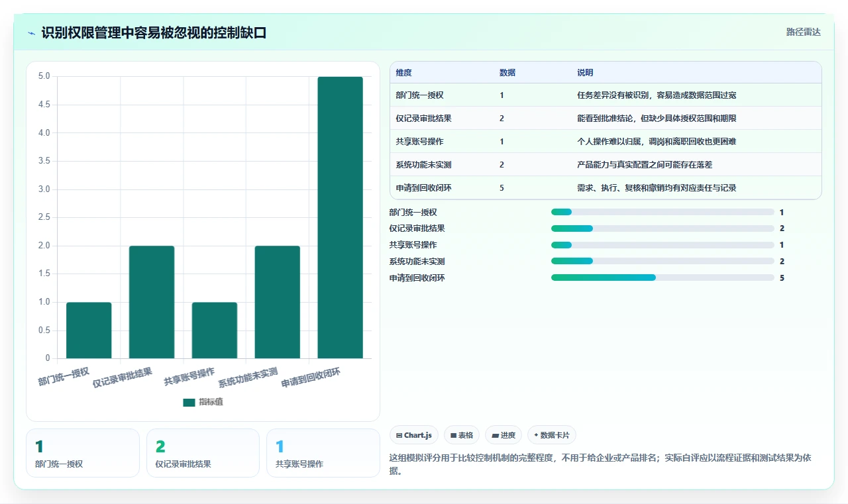Image resolution: width=848 pixels, height=504 pixels.
Task: Click the description 能看到批准结论，但缺少具体授权范围和期限
Action: click(657, 118)
